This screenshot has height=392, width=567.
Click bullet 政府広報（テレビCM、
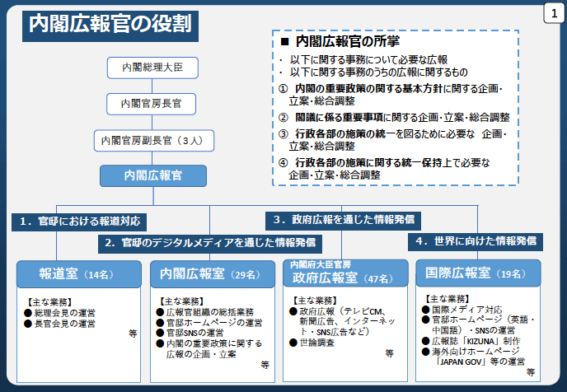pos(339,311)
